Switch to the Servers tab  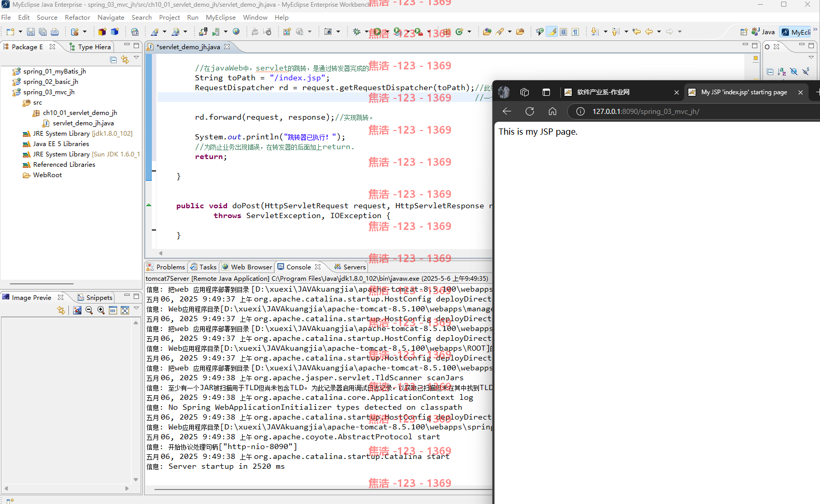[x=350, y=267]
